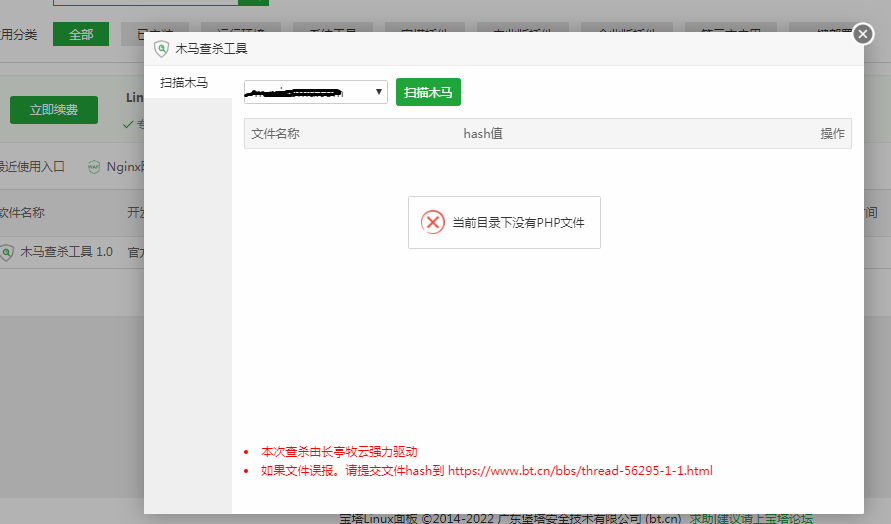Click the 操作 column header
The width and height of the screenshot is (891, 524).
[x=832, y=134]
